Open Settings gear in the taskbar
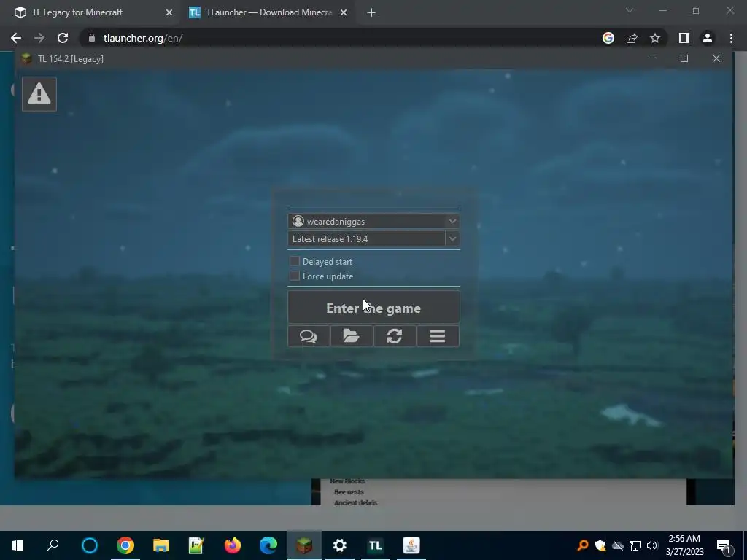 [340, 545]
